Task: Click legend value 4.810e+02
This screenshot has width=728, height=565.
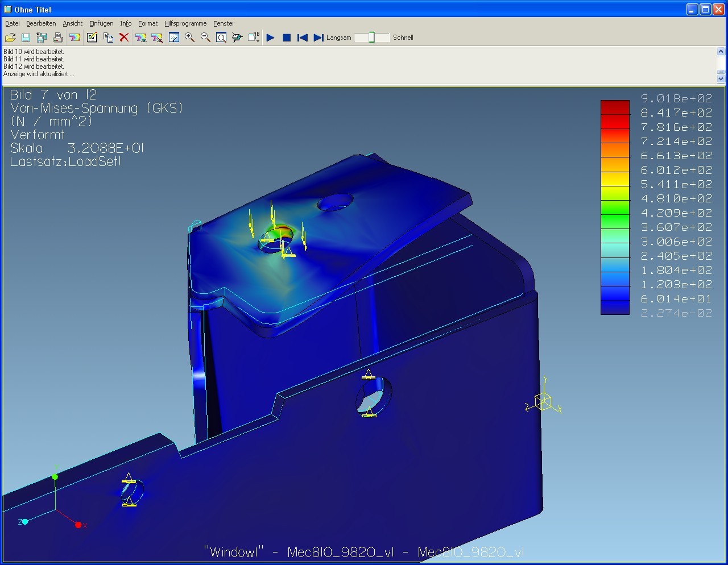Action: [x=676, y=198]
